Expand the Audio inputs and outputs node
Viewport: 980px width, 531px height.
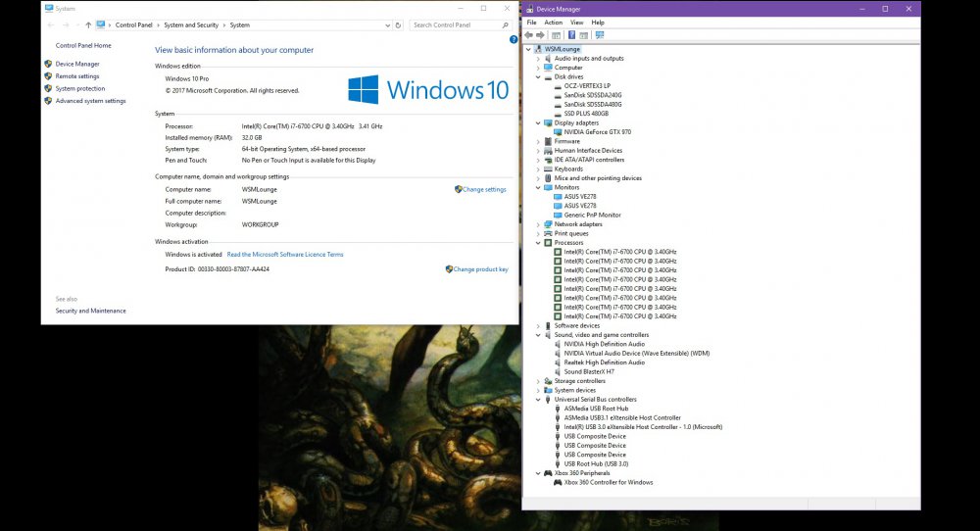click(538, 59)
